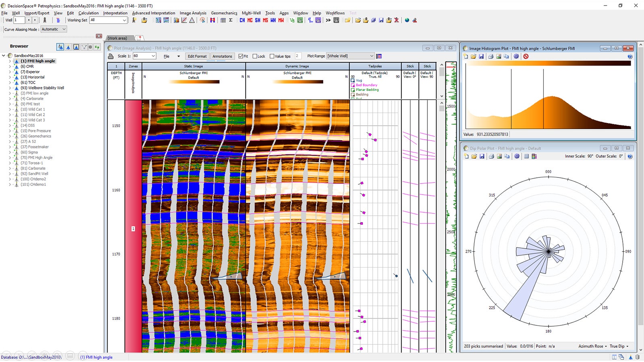Click the Annotations button
This screenshot has height=362, width=644.
(222, 56)
